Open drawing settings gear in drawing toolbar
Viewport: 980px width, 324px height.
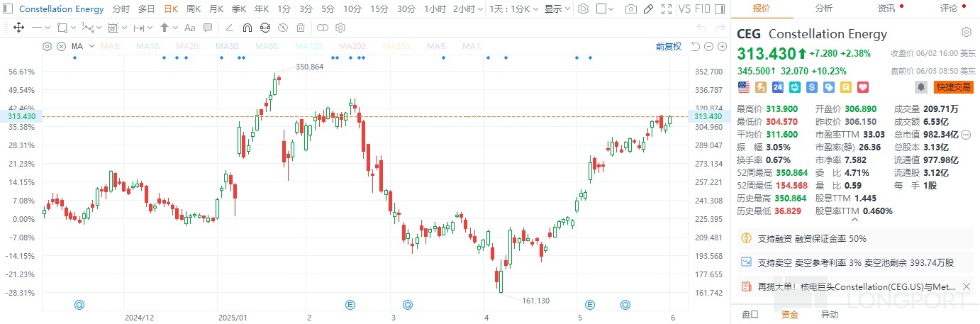pos(340,28)
